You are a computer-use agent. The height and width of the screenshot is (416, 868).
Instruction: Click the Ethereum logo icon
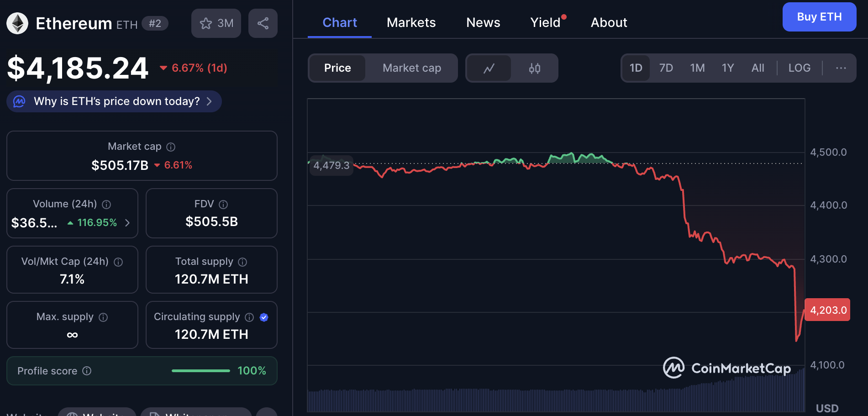pos(17,23)
